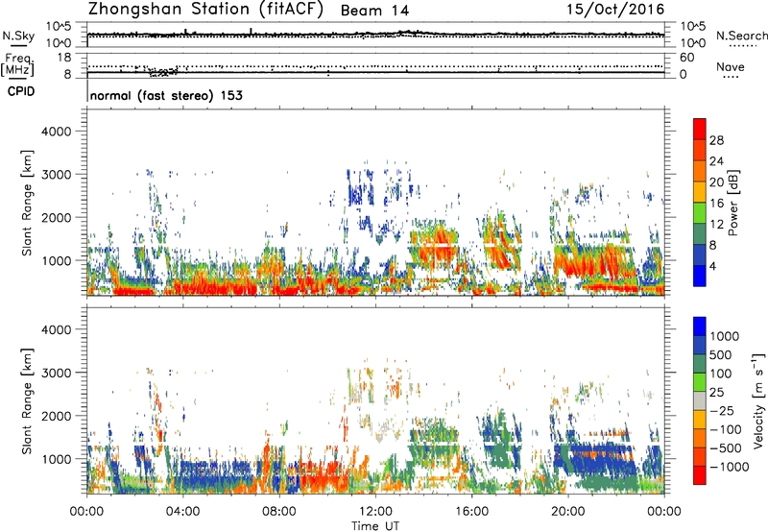Viewport: 768px width, 532px height.
Task: Click the red bottom segment of velocity colorbar
Action: (x=700, y=475)
